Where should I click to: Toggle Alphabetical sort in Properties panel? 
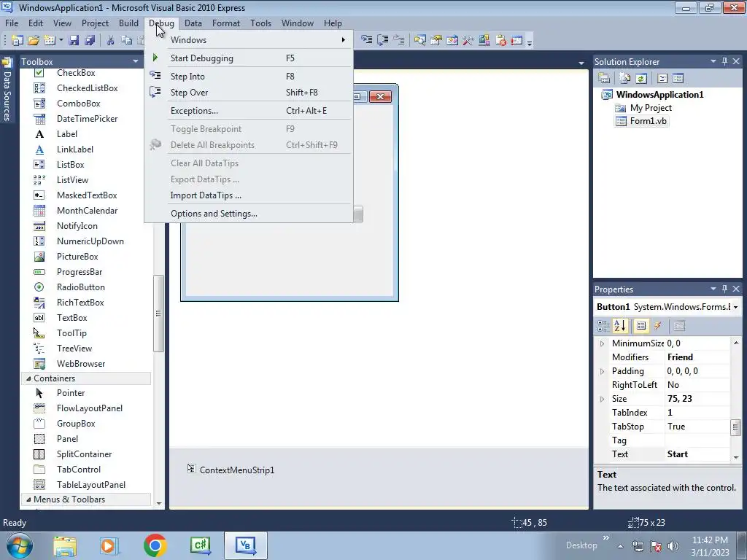coord(620,326)
